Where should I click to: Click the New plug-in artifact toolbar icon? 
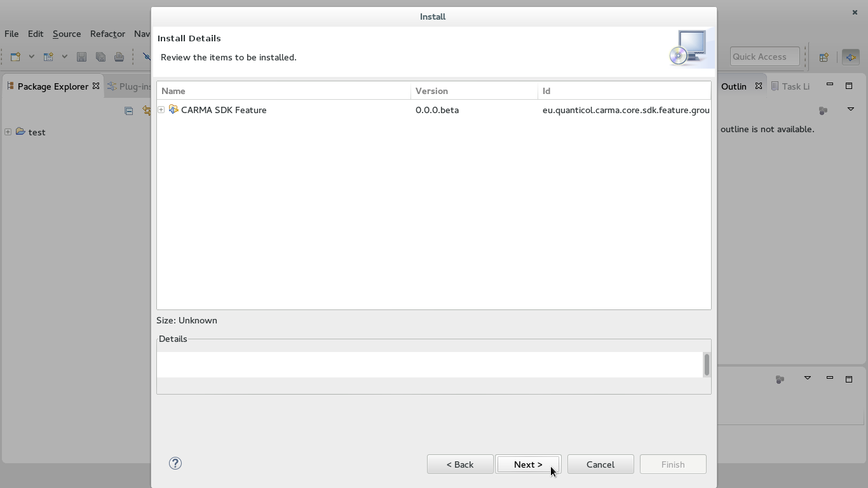48,57
